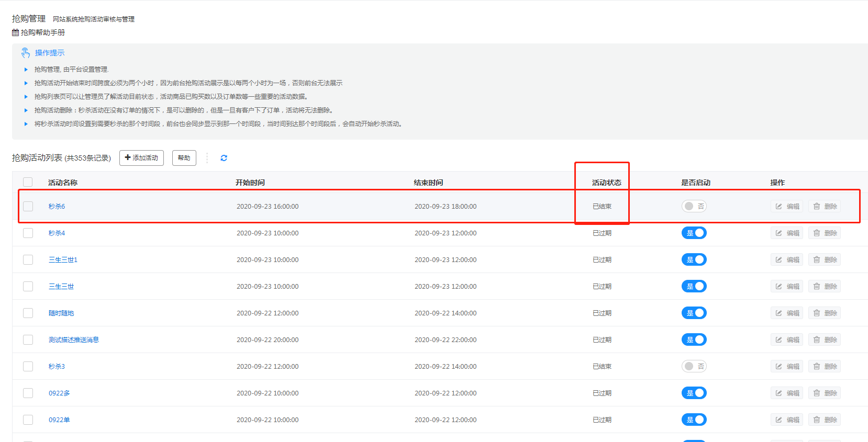Check the box for the 秒杀6 row
868x442 pixels.
click(28, 207)
